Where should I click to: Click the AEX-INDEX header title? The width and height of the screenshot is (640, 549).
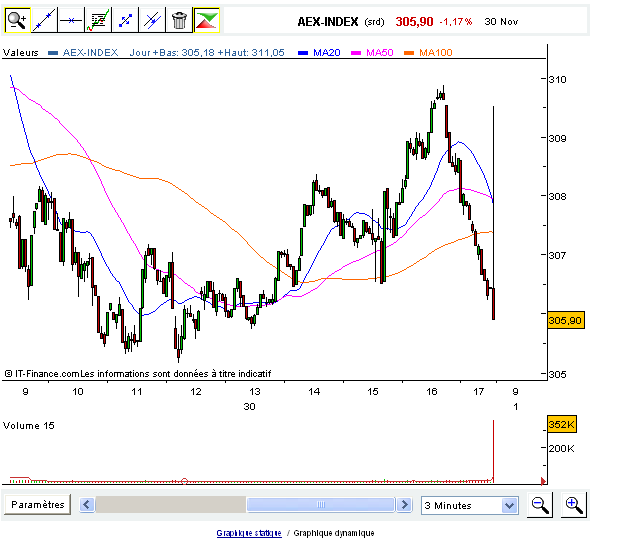[328, 22]
